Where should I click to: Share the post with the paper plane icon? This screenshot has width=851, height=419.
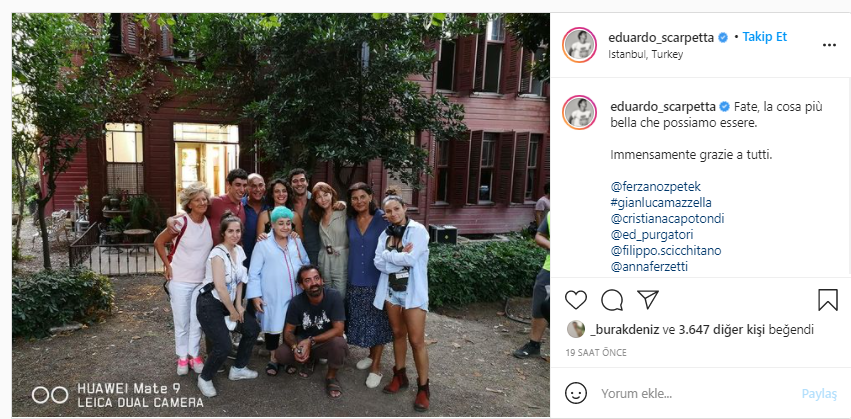(648, 299)
